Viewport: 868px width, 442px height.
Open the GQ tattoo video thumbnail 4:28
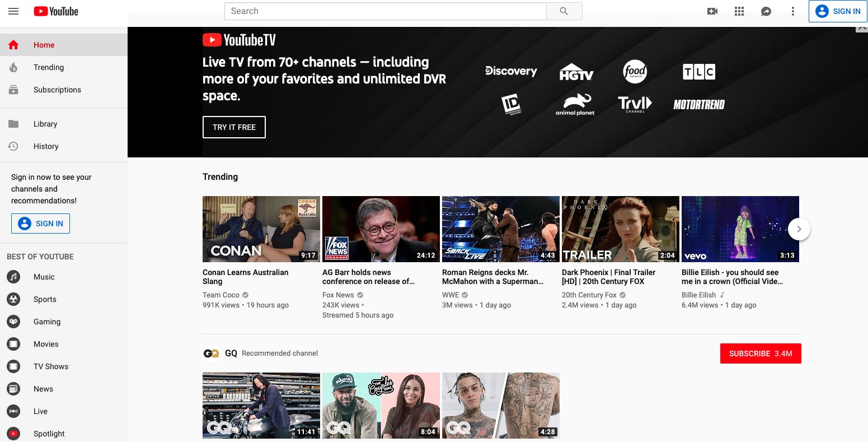(x=501, y=406)
